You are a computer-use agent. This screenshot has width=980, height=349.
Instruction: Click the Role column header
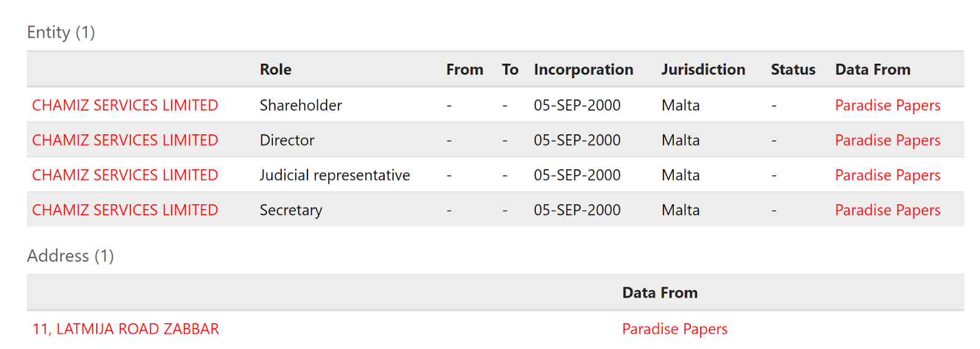276,69
